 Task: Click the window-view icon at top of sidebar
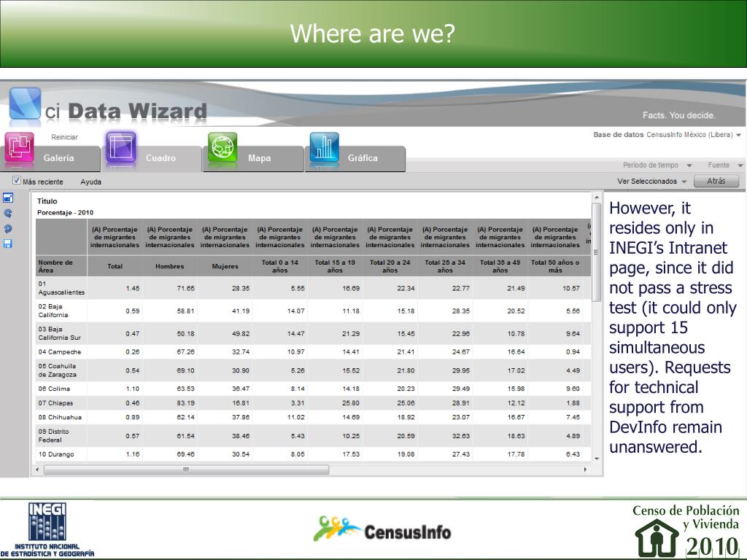tap(8, 198)
